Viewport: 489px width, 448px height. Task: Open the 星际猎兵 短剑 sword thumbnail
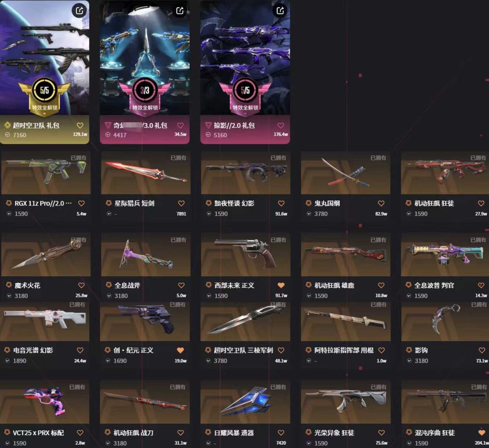pyautogui.click(x=146, y=173)
